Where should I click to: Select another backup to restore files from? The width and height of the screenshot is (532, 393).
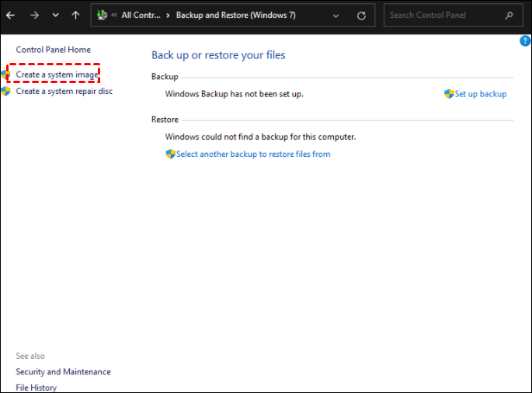point(253,154)
